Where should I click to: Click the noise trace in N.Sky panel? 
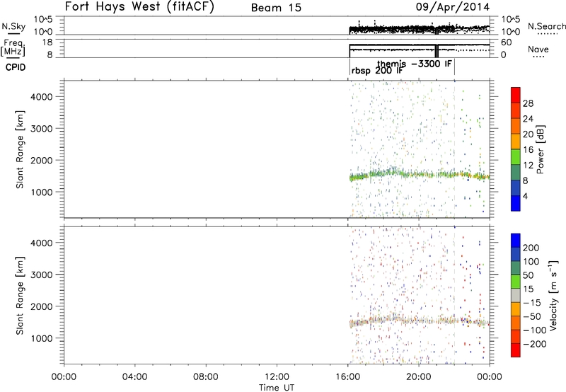(x=419, y=29)
